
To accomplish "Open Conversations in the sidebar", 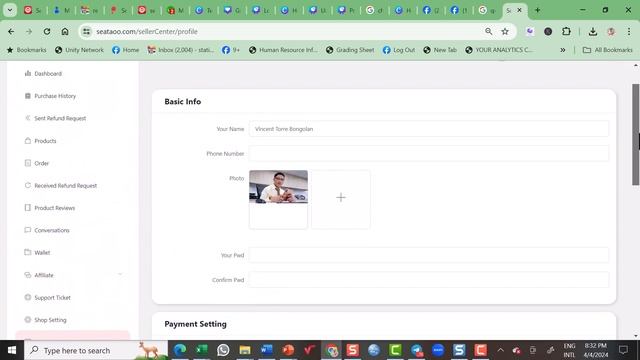I will point(47,230).
